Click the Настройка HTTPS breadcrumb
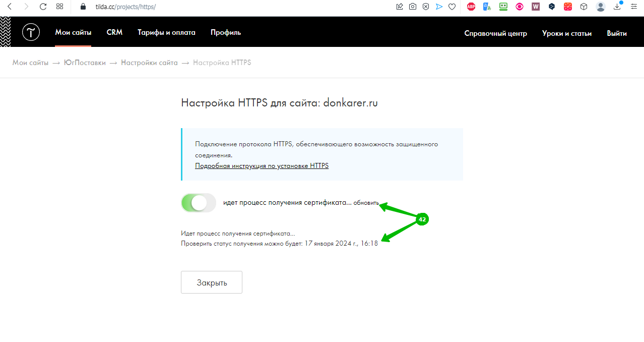 [x=222, y=63]
